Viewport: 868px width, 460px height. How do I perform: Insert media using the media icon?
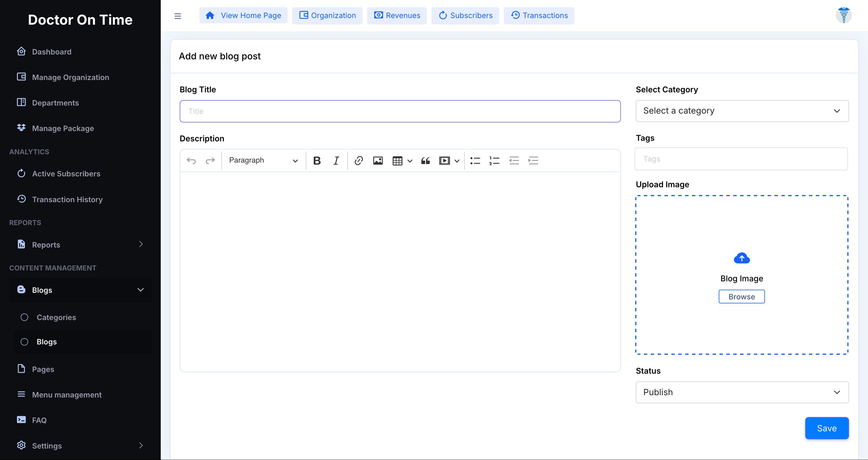pyautogui.click(x=444, y=161)
